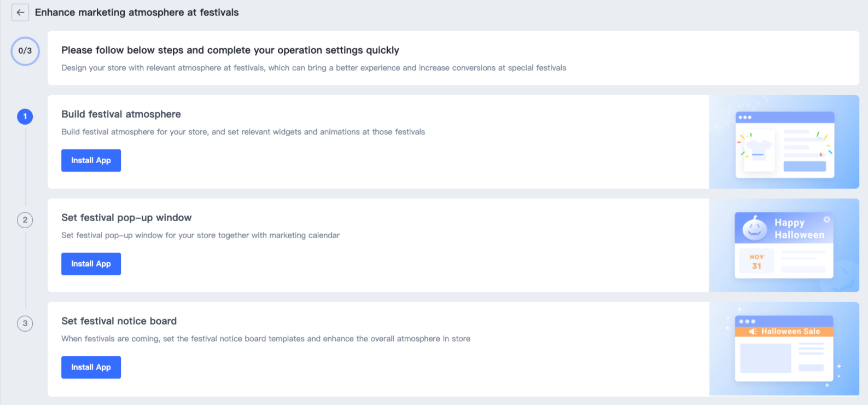Image resolution: width=868 pixels, height=405 pixels.
Task: Click the 0/3 progress circle
Action: tap(25, 51)
